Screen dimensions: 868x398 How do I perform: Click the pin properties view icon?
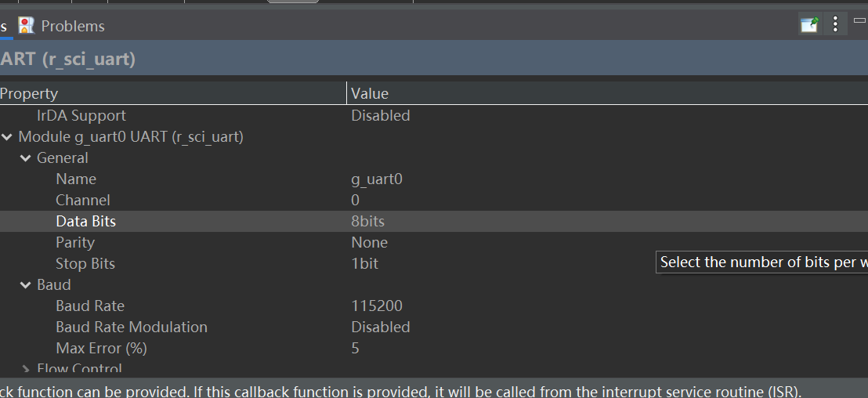[808, 24]
